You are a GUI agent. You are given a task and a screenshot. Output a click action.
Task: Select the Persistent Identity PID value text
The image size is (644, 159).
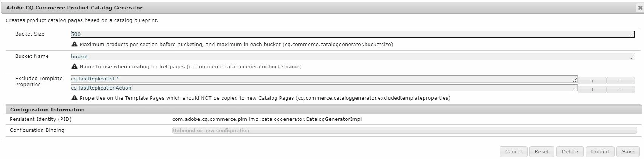tap(267, 119)
